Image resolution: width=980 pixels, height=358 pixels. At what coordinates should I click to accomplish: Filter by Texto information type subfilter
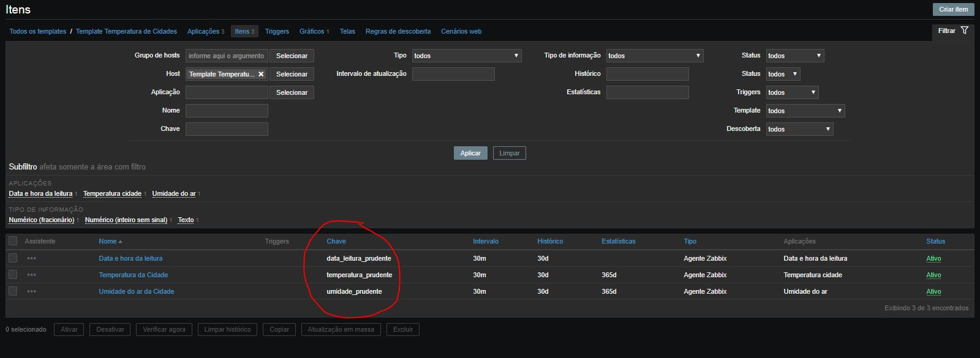coord(186,220)
